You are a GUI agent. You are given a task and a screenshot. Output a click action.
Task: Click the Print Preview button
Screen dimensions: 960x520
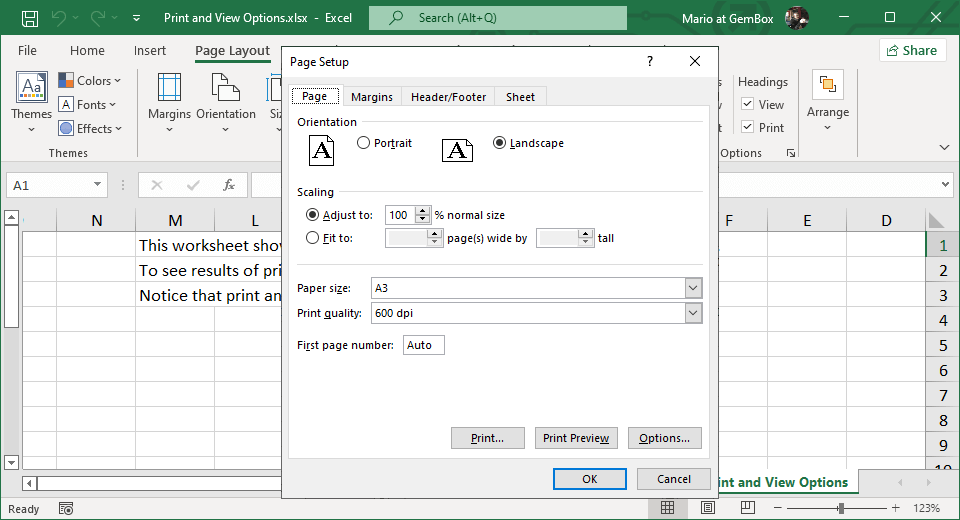(576, 438)
